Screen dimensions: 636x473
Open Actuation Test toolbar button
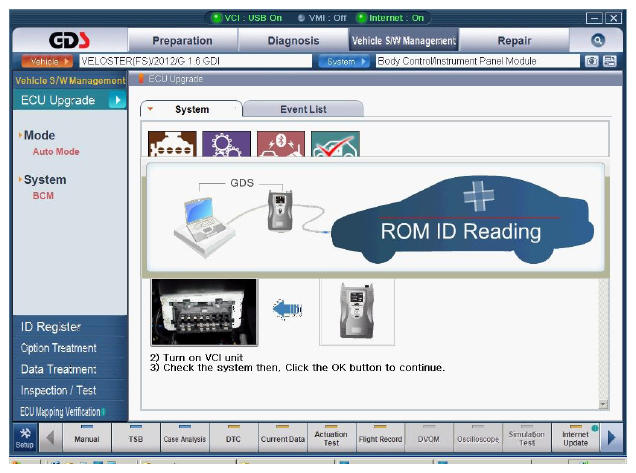click(x=331, y=438)
